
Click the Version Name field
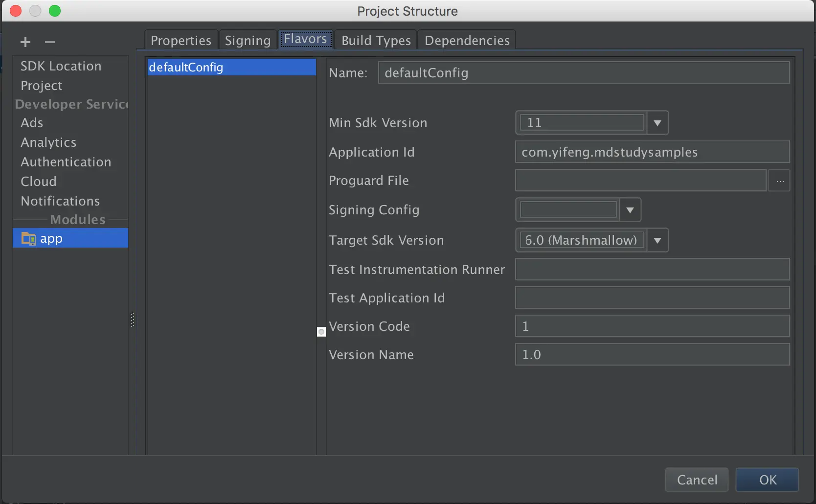(652, 355)
